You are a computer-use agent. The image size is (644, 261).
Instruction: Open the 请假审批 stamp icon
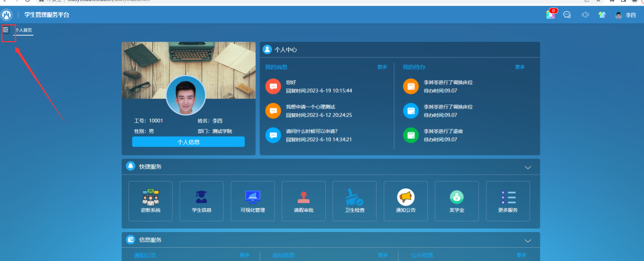tap(303, 197)
